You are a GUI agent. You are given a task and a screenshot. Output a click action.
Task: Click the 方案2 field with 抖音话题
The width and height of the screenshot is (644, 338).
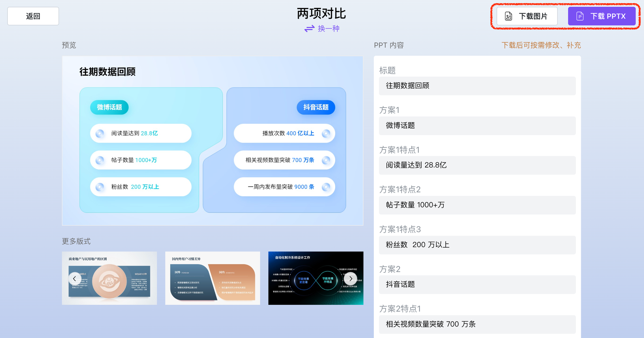pos(477,285)
